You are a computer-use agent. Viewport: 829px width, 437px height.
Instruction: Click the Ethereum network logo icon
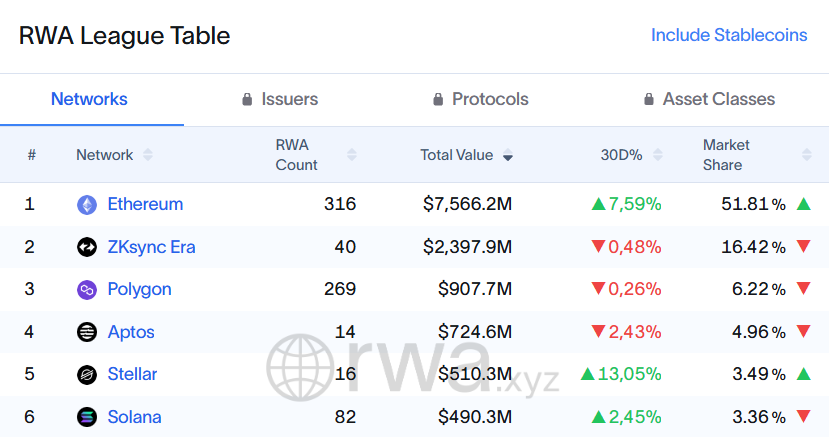click(x=87, y=204)
